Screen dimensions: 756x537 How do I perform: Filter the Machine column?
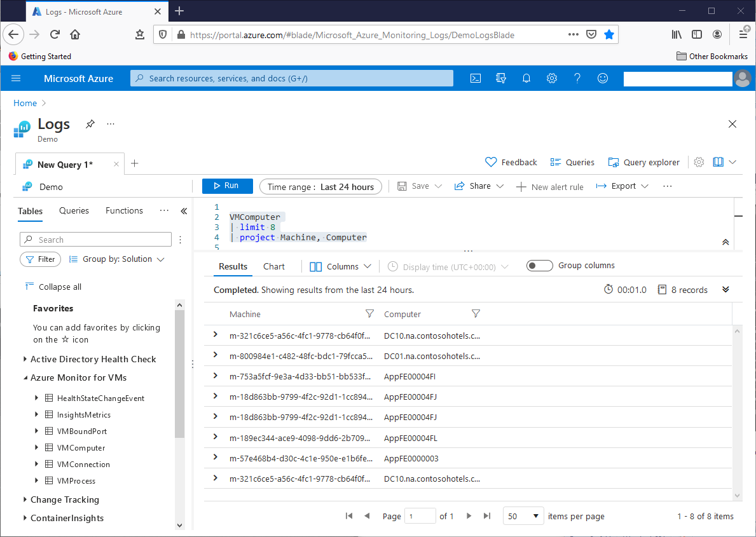point(370,314)
